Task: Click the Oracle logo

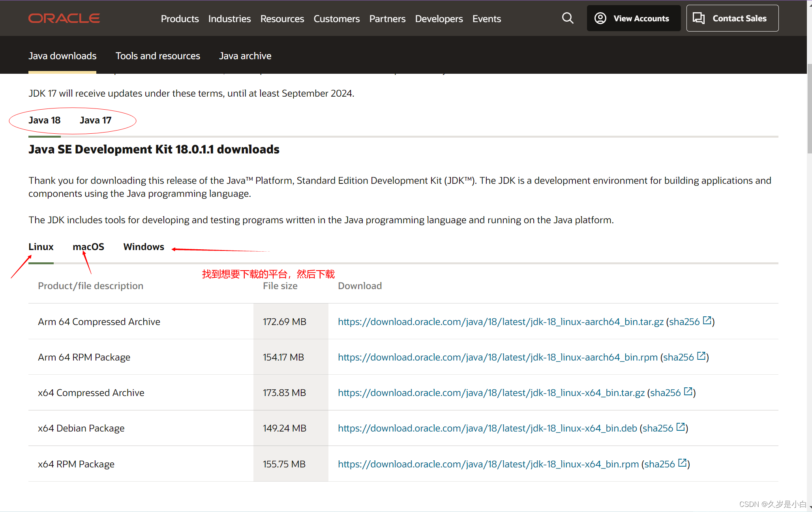Action: click(64, 18)
